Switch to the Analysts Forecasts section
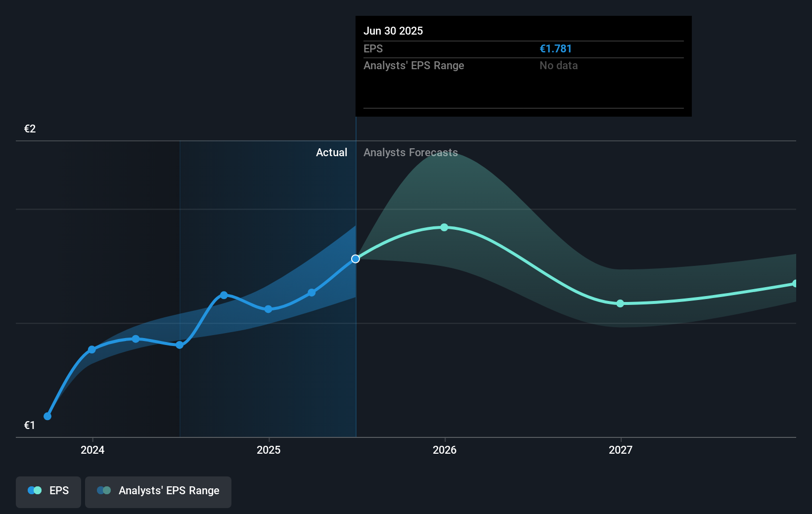812x514 pixels. point(410,152)
